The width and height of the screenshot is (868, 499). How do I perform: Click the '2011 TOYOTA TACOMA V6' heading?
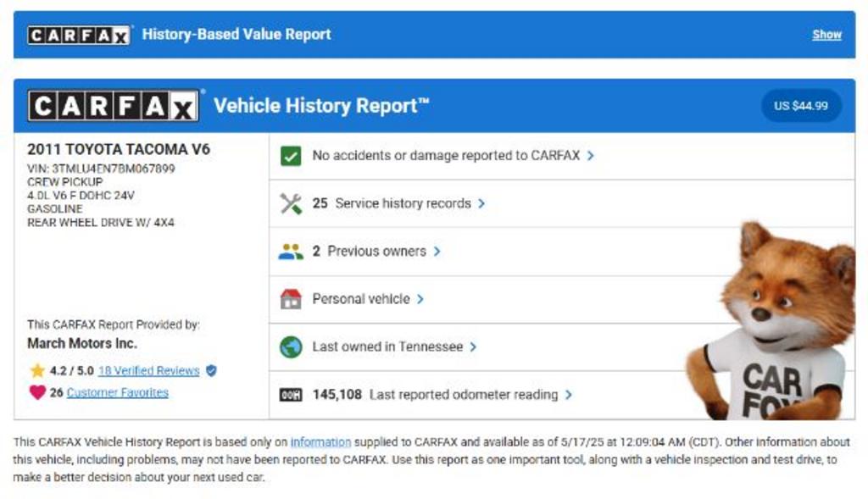click(119, 149)
